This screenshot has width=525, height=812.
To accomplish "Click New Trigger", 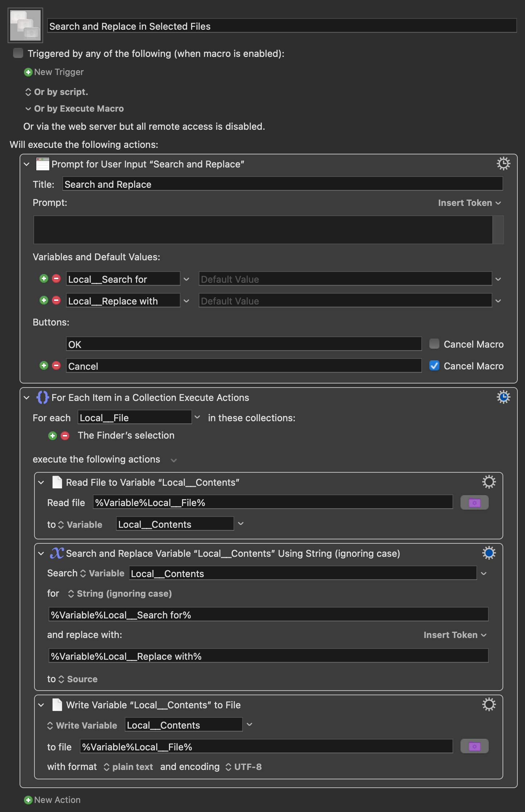I will pos(54,72).
